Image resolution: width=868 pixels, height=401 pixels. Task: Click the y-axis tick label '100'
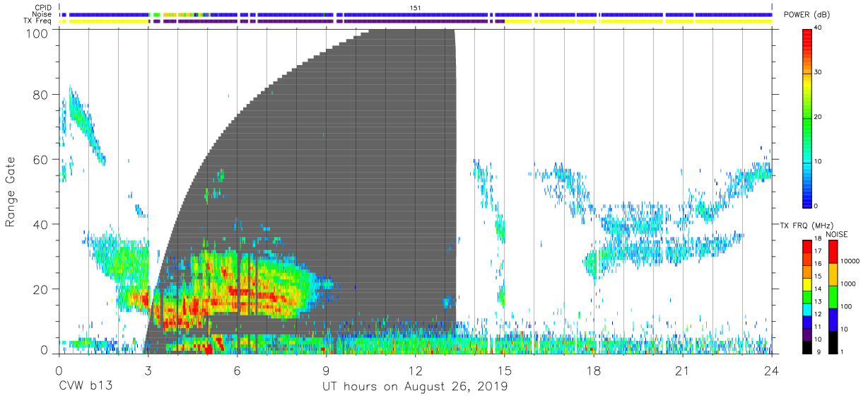[38, 33]
